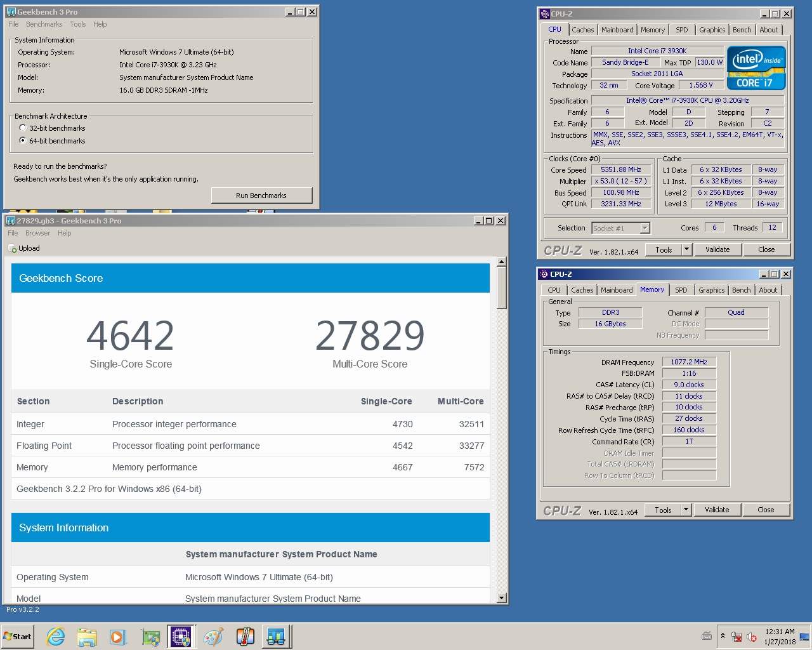
Task: Open the Browser menu
Action: click(37, 233)
